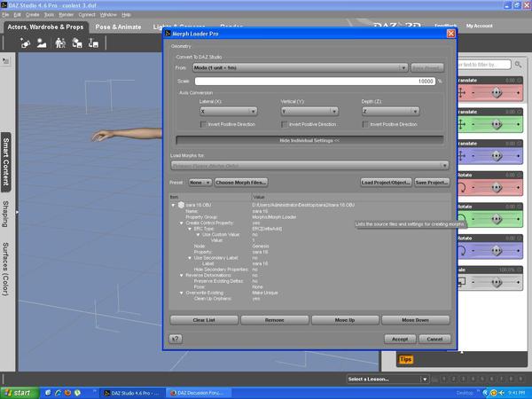
Task: Click Clear List button
Action: point(204,320)
